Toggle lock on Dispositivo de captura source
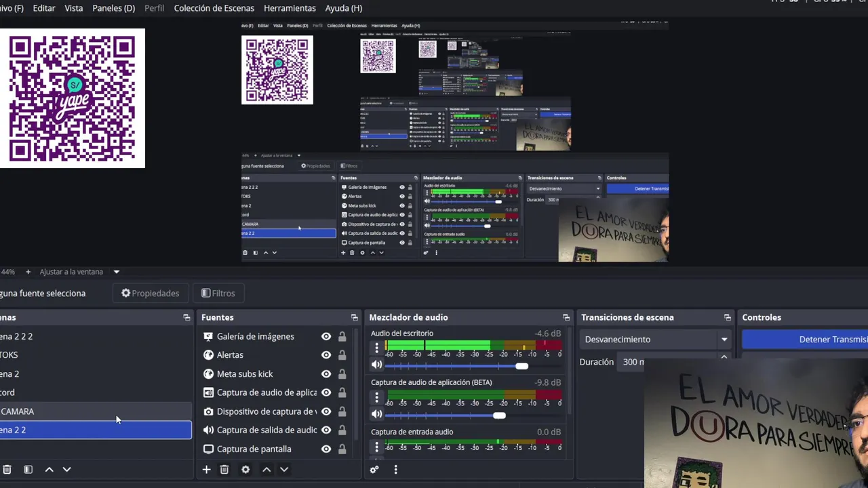Image resolution: width=868 pixels, height=488 pixels. click(342, 411)
